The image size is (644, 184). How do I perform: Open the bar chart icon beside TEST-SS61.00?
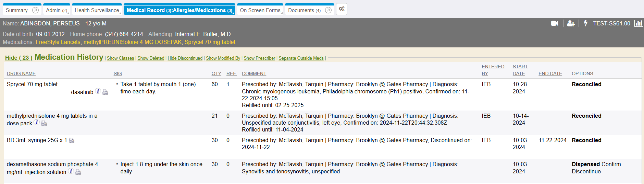click(x=638, y=23)
